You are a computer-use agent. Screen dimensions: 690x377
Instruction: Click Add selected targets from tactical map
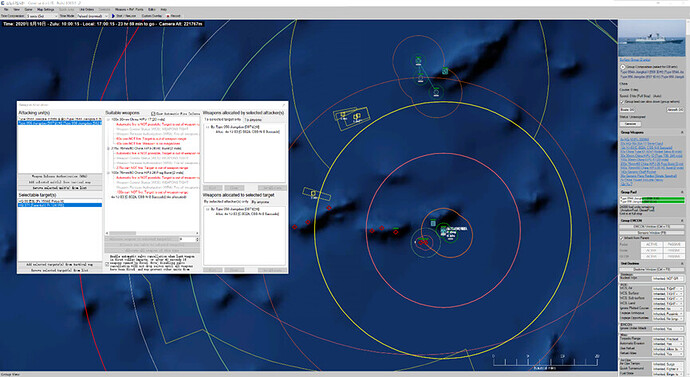pos(60,265)
